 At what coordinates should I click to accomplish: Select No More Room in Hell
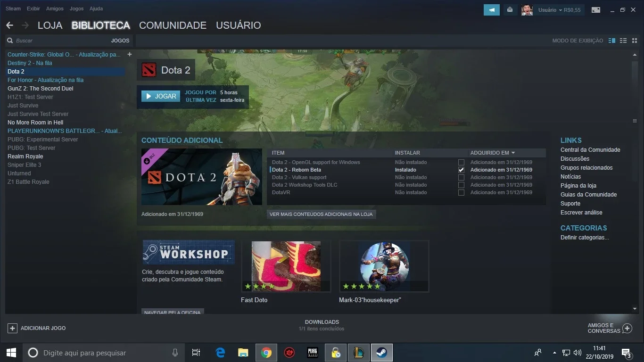pyautogui.click(x=35, y=123)
